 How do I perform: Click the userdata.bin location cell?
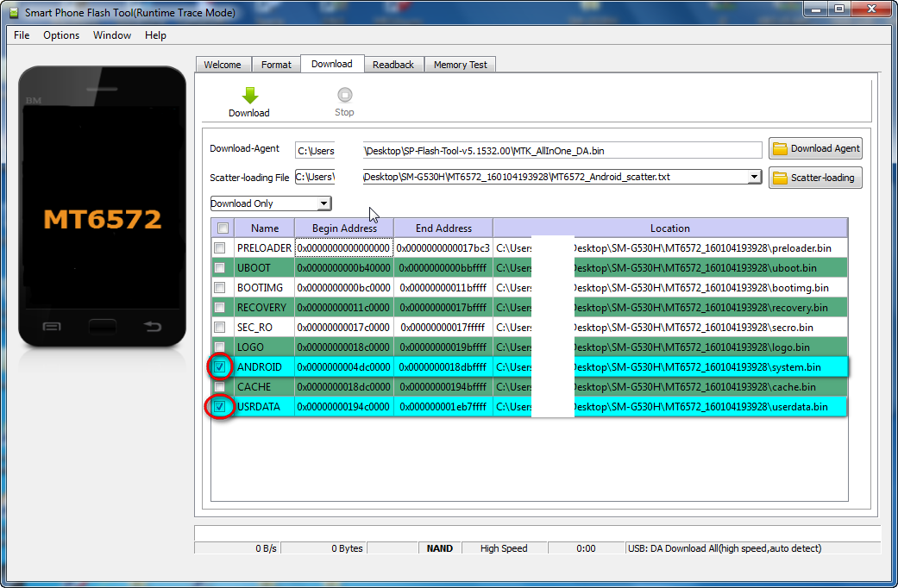[670, 406]
